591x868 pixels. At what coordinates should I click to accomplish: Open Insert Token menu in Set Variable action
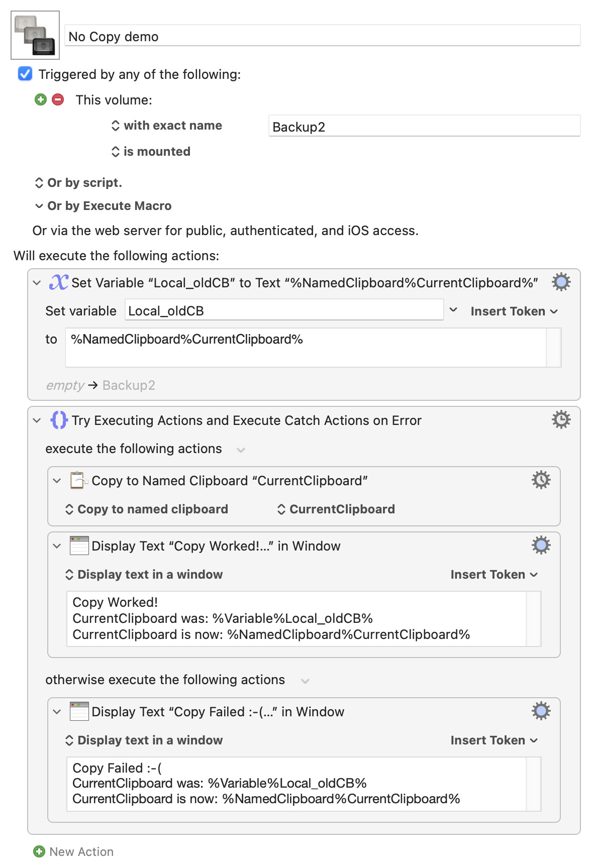514,311
